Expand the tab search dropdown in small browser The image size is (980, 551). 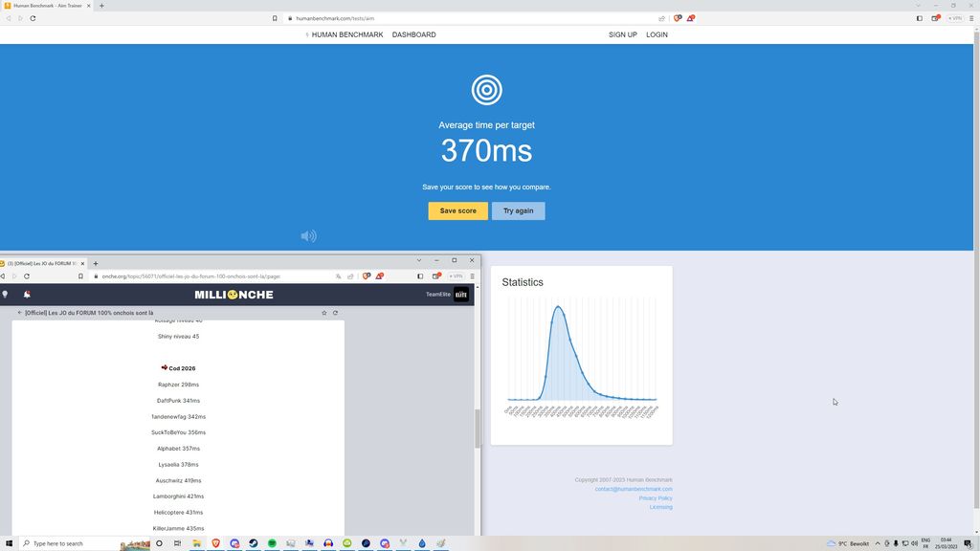[x=418, y=260]
